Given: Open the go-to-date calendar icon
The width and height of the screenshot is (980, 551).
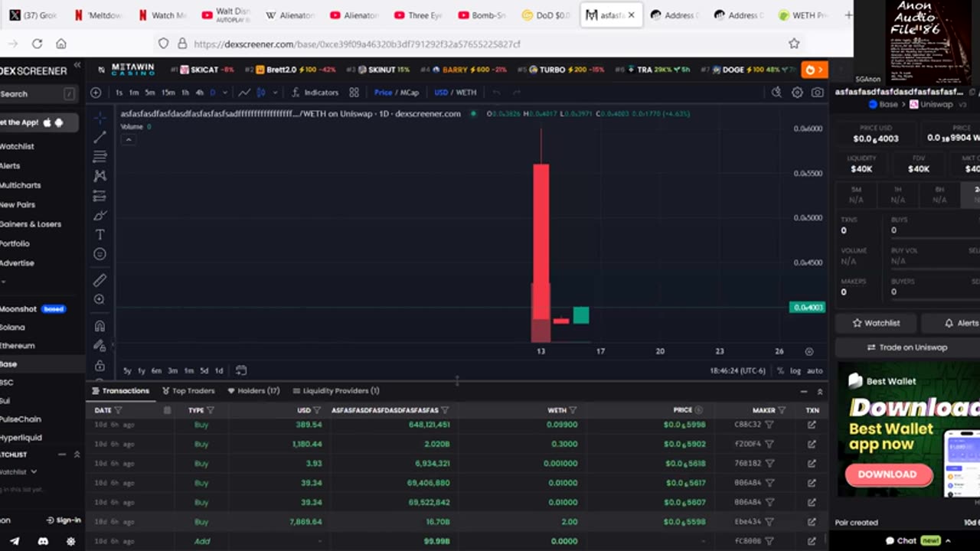Looking at the screenshot, I should click(x=241, y=370).
